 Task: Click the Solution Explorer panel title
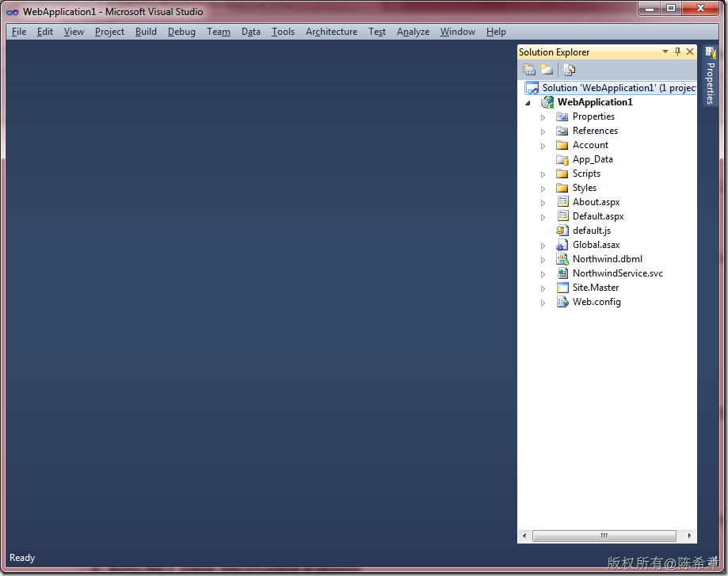[554, 52]
